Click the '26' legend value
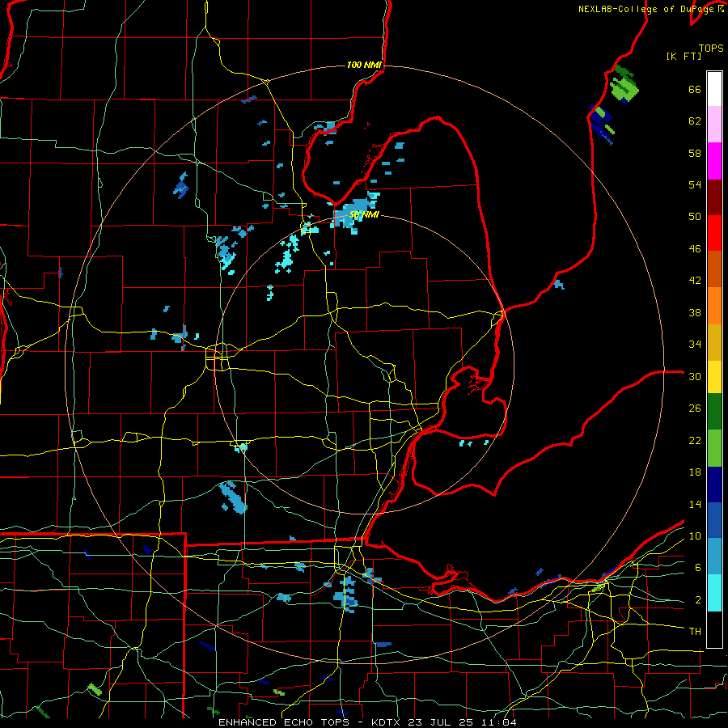Viewport: 728px width, 728px height. 695,408
